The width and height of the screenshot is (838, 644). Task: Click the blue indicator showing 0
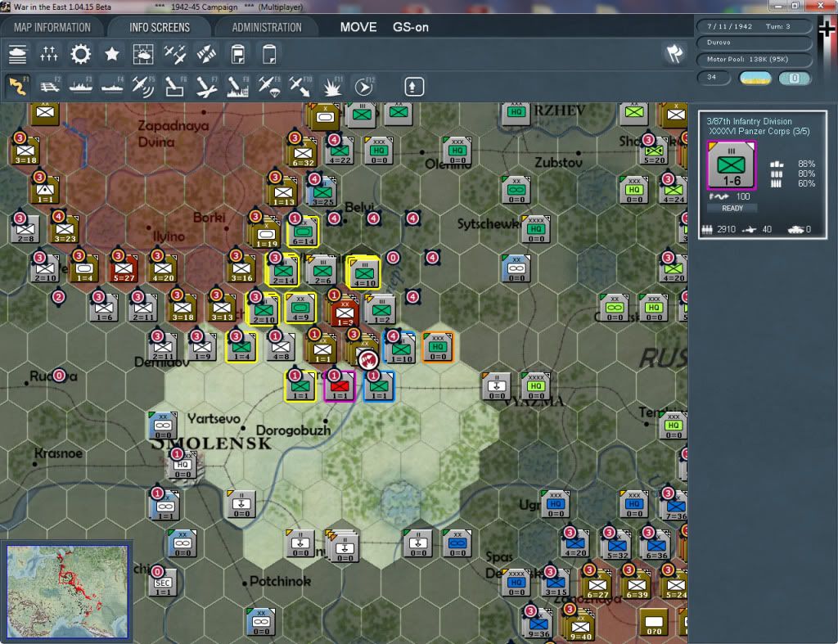pyautogui.click(x=795, y=78)
